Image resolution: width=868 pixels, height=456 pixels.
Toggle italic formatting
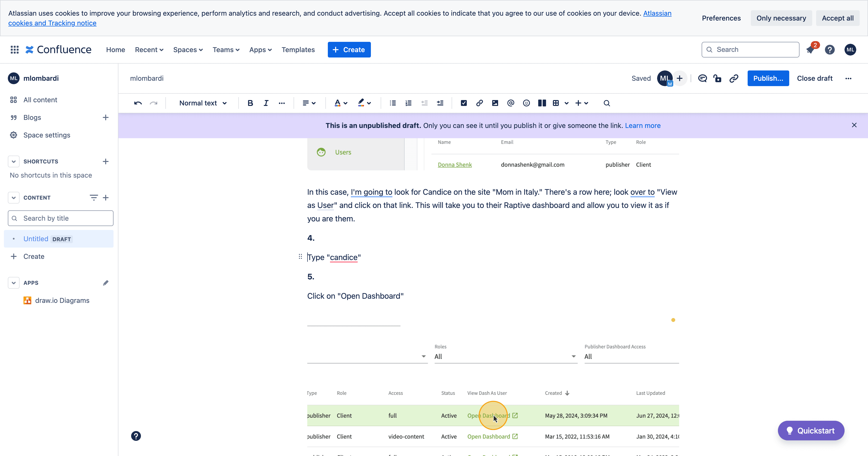266,103
